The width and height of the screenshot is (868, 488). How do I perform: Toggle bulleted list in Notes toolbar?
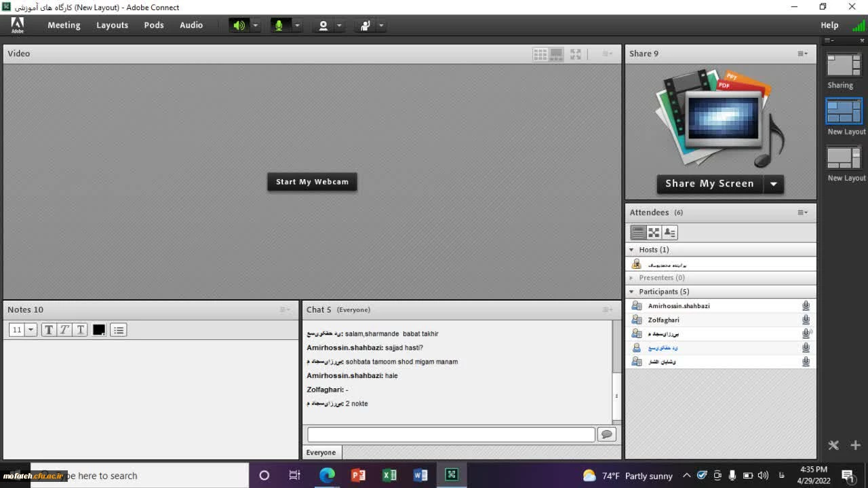click(119, 330)
